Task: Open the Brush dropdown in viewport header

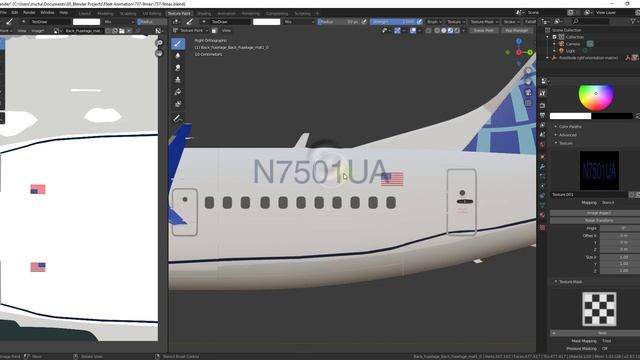Action: tap(434, 22)
